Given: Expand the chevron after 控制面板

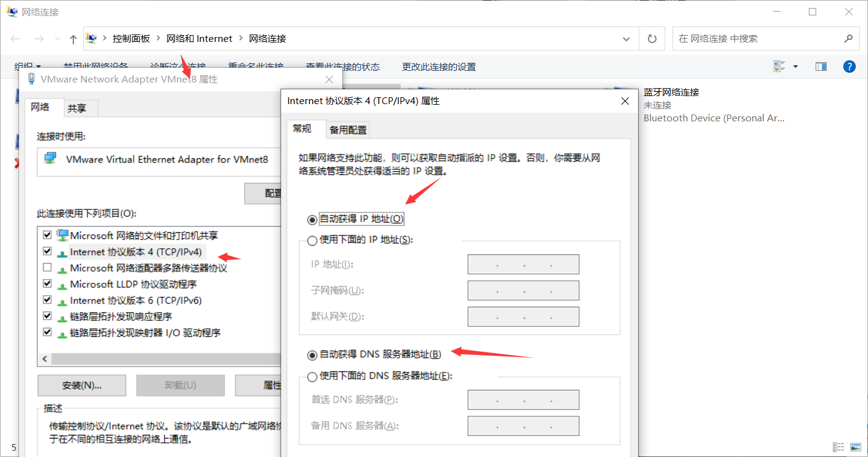Looking at the screenshot, I should pos(158,38).
